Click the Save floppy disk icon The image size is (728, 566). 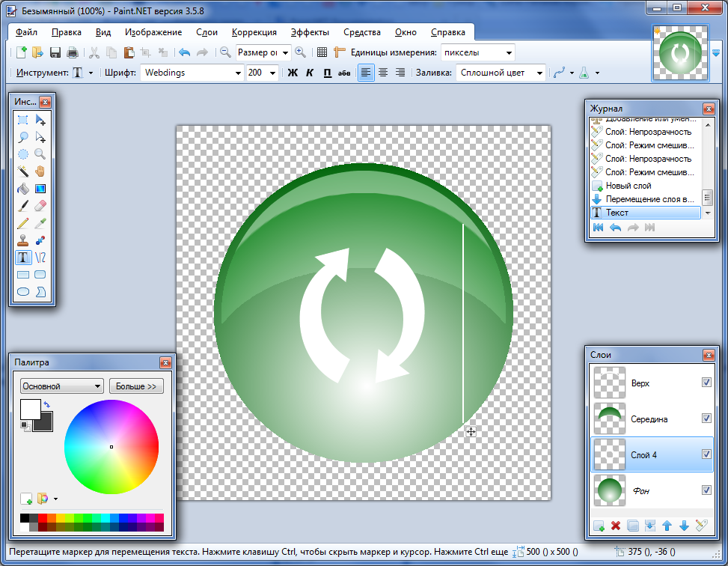pyautogui.click(x=55, y=52)
